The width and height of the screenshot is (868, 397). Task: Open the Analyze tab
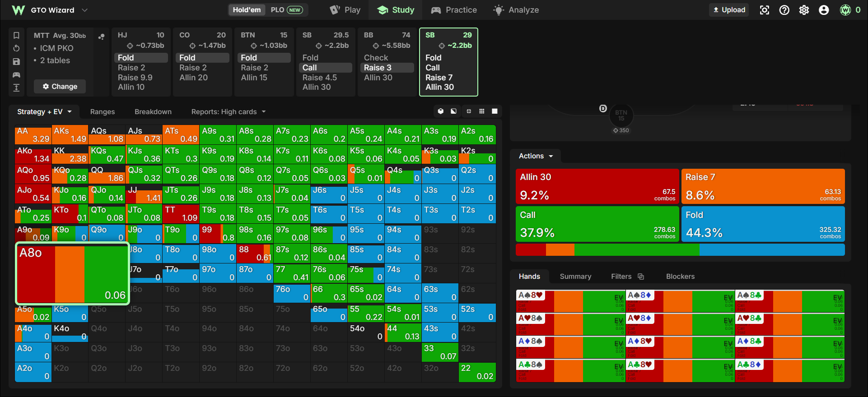click(x=516, y=10)
